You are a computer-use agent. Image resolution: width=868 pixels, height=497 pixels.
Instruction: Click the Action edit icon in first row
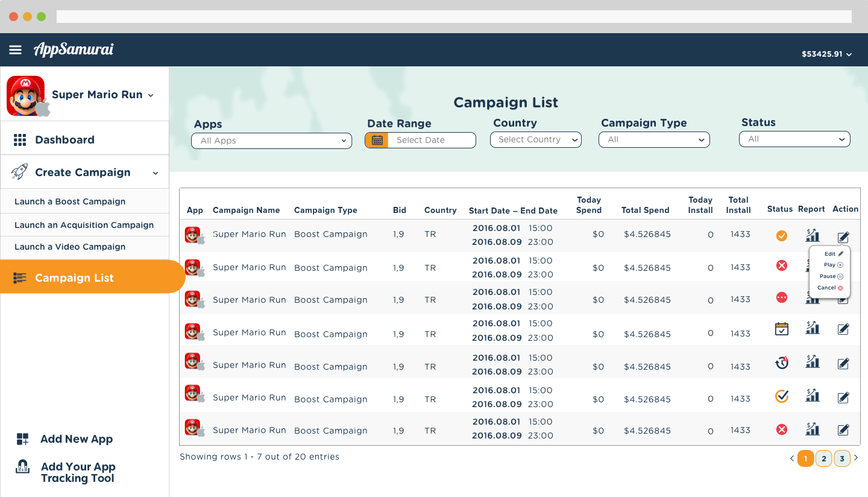pos(843,238)
